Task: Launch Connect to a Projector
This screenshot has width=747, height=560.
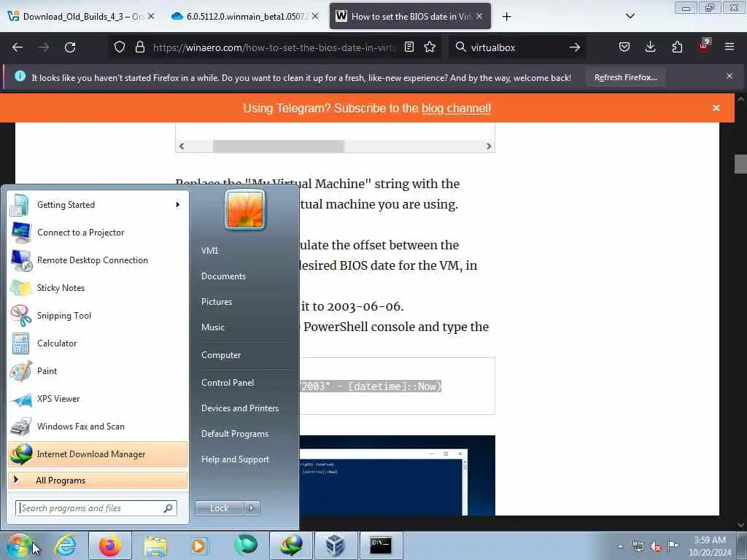Action: (x=97, y=233)
